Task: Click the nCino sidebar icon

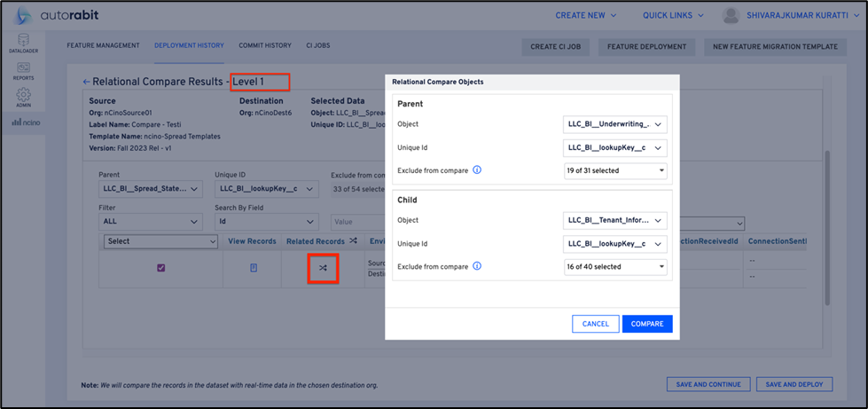Action: tap(26, 122)
